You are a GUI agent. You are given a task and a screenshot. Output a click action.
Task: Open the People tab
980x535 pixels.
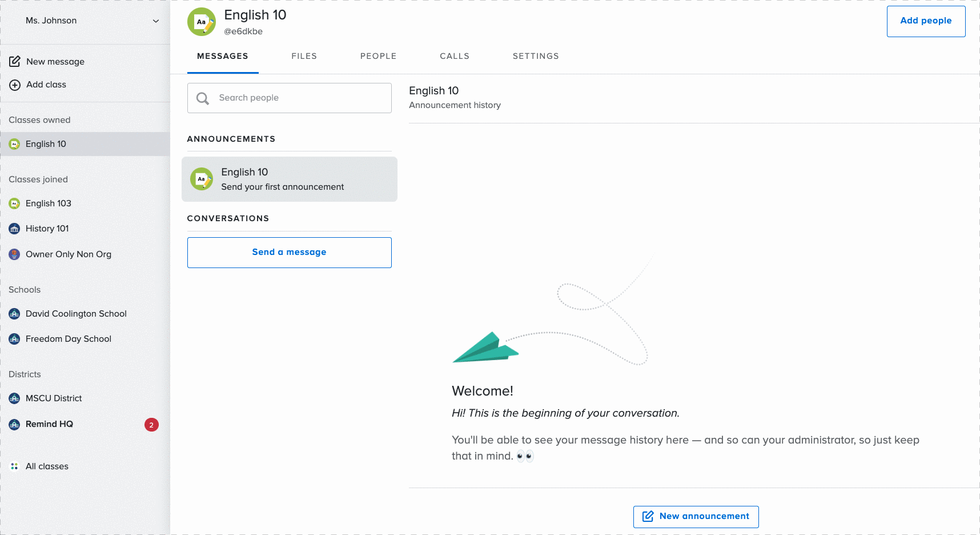coord(379,56)
